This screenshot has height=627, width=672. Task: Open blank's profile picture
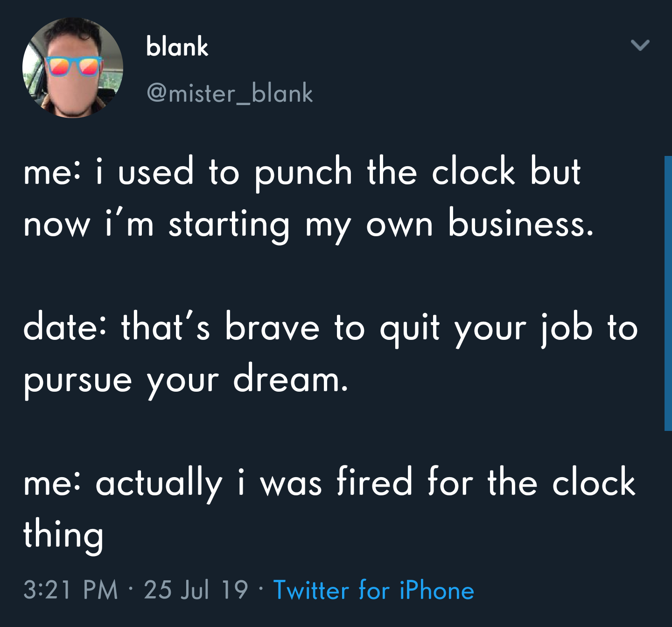click(73, 68)
